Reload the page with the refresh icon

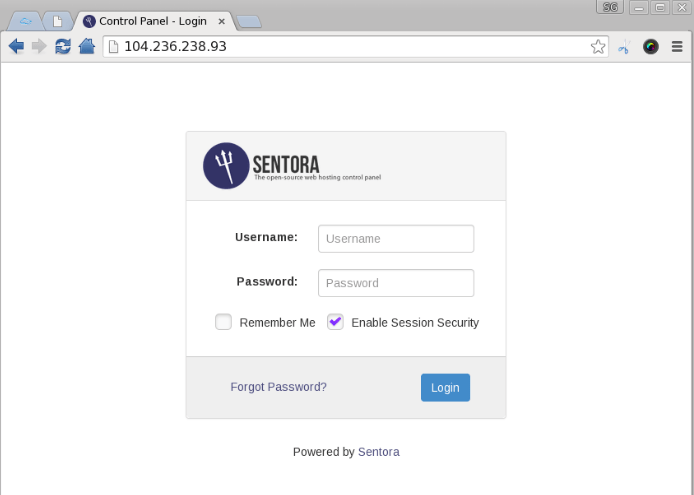tap(63, 46)
